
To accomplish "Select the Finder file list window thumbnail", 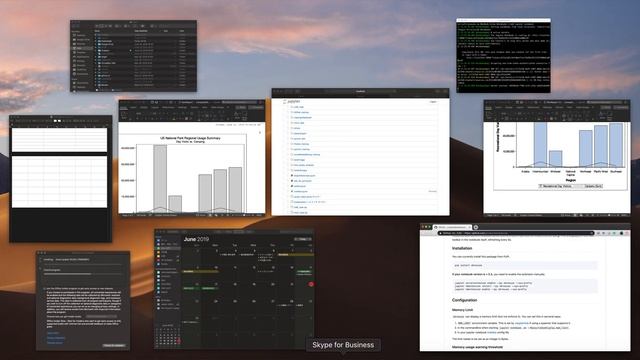I will click(x=133, y=56).
